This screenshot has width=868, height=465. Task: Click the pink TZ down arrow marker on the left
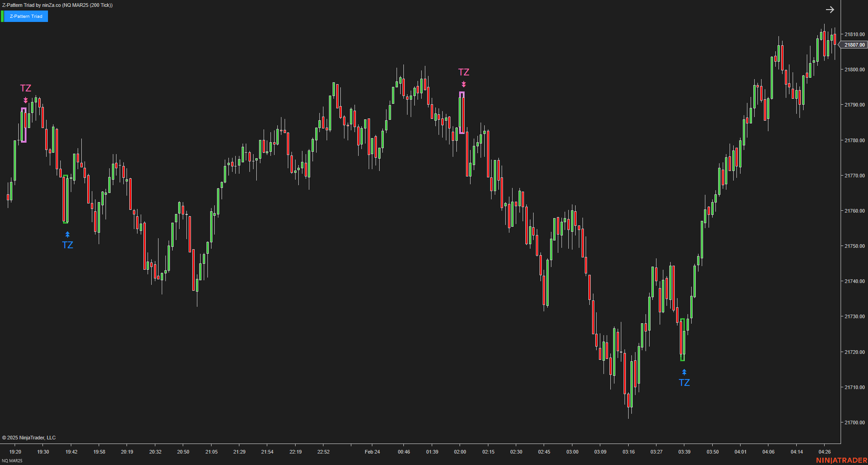pyautogui.click(x=26, y=100)
